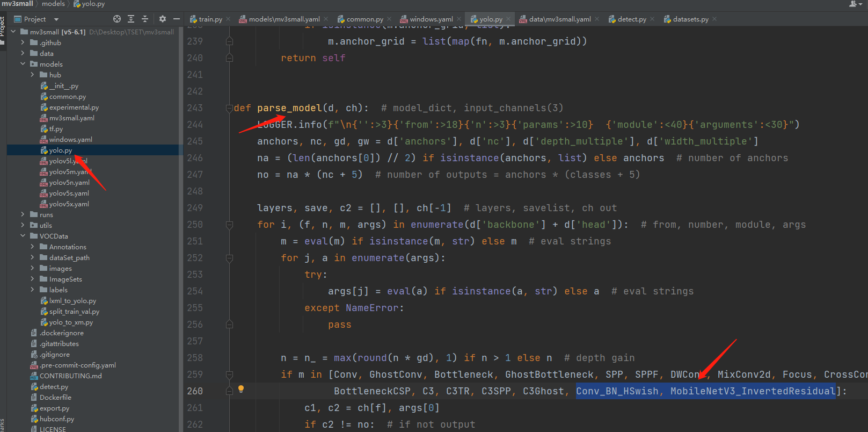Viewport: 868px width, 432px height.
Task: Collapse the models folder
Action: point(23,64)
